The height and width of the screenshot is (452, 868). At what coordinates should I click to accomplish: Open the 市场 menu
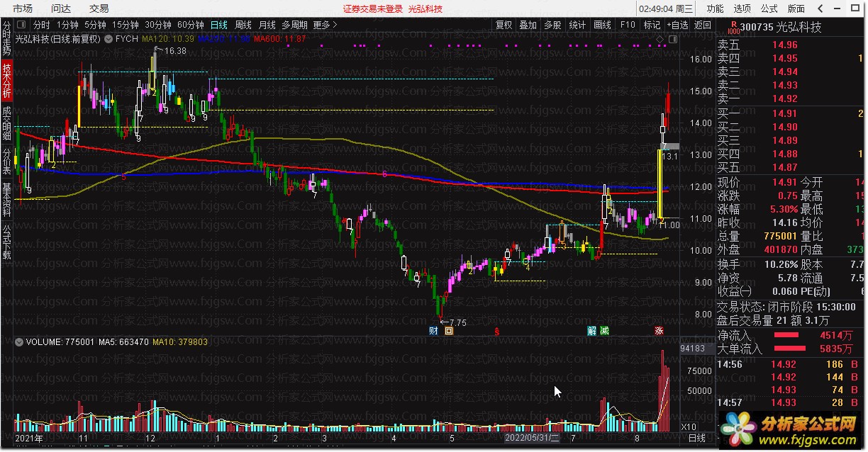click(x=23, y=9)
